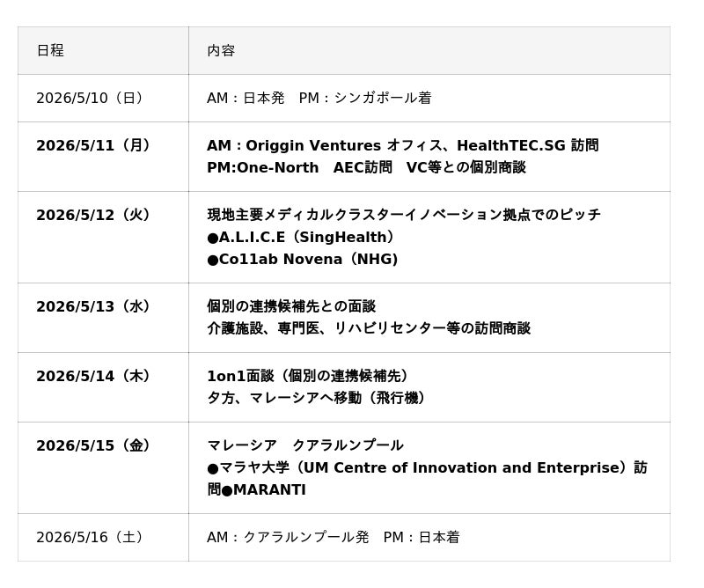Click the クアラルンプール発 日本着 return text
Screen dimensions: 704x588
(333, 538)
